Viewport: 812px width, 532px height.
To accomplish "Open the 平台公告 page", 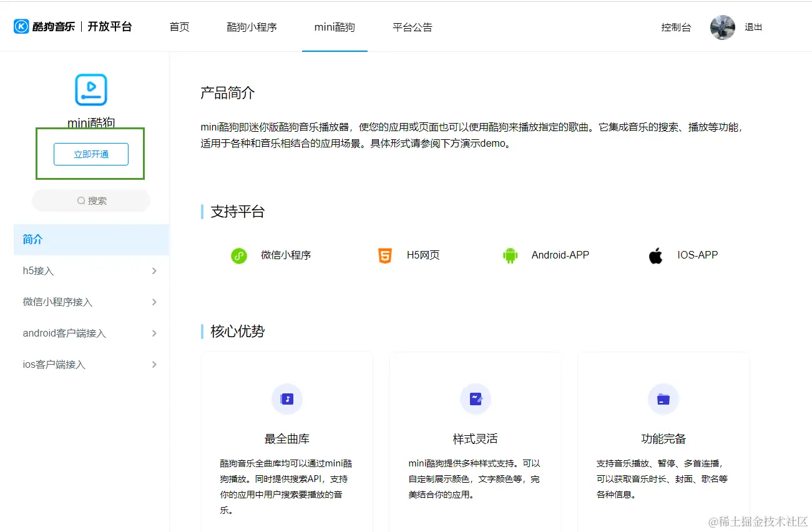I will point(412,27).
